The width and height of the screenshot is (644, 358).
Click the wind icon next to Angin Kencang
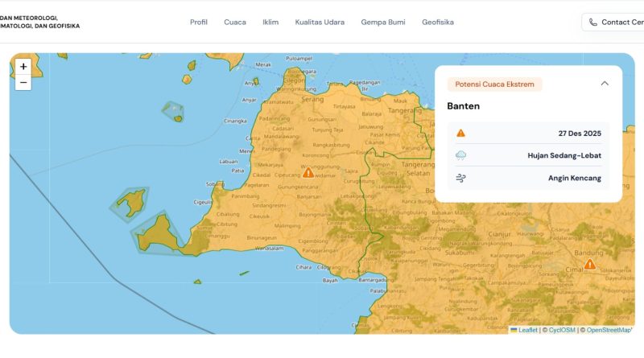(x=460, y=178)
